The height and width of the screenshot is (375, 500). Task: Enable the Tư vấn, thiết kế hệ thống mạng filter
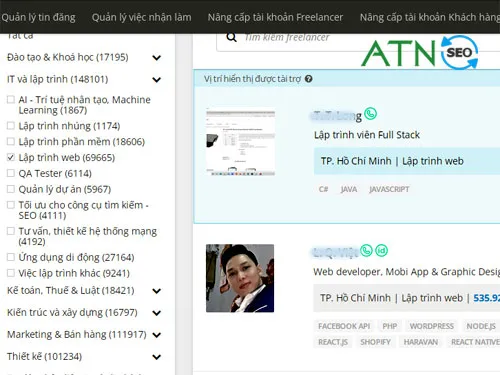(x=11, y=231)
